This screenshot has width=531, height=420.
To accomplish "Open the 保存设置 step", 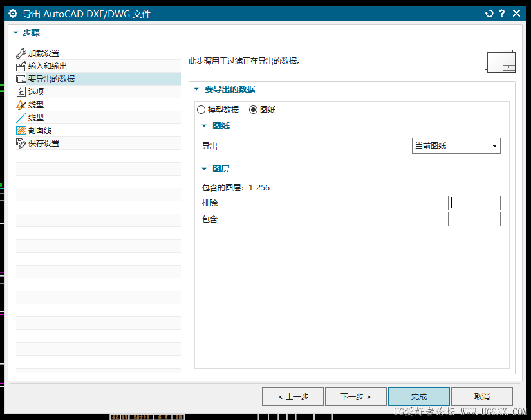I will (x=98, y=143).
